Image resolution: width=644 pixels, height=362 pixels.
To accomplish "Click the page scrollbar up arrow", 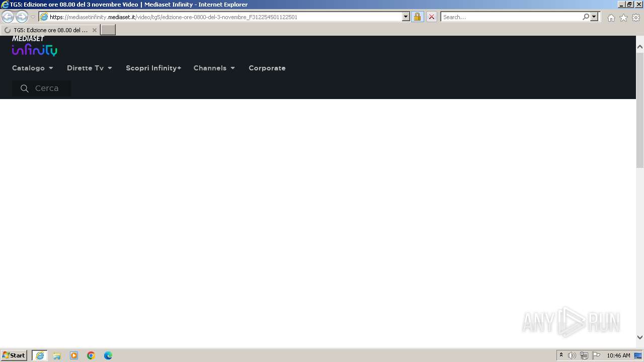I will click(x=640, y=47).
